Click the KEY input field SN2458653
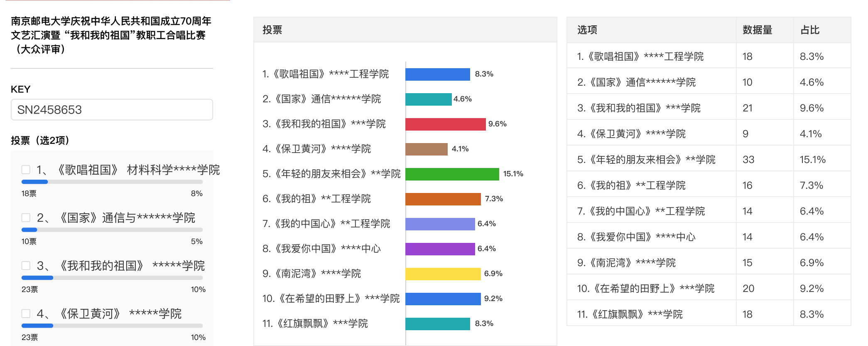 (112, 110)
